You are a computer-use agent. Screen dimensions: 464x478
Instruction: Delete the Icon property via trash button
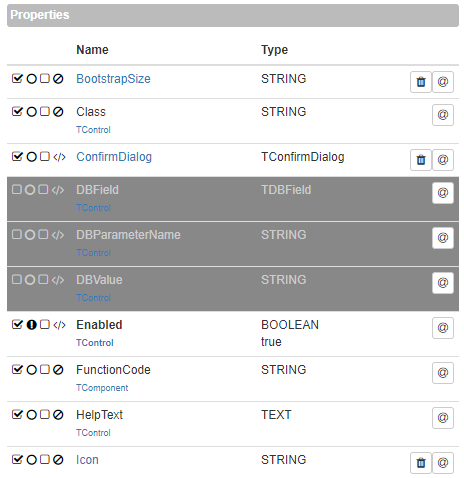pos(421,463)
